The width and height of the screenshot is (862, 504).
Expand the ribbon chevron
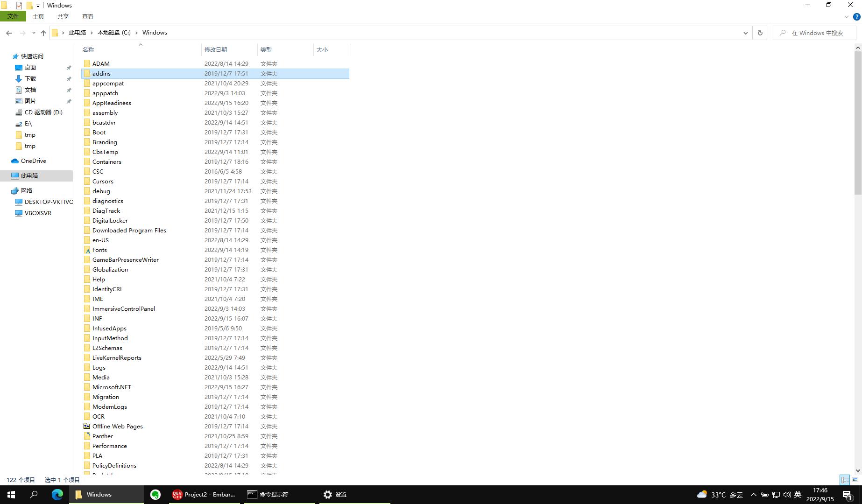click(847, 17)
